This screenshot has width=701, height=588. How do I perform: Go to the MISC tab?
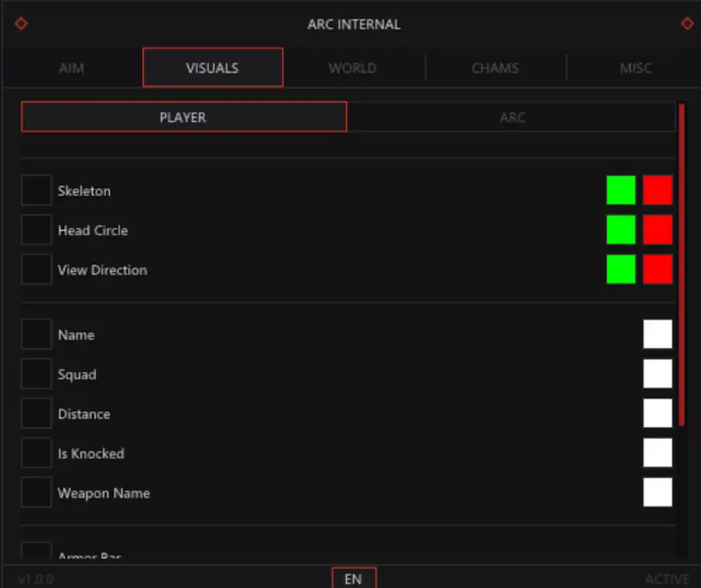(635, 68)
